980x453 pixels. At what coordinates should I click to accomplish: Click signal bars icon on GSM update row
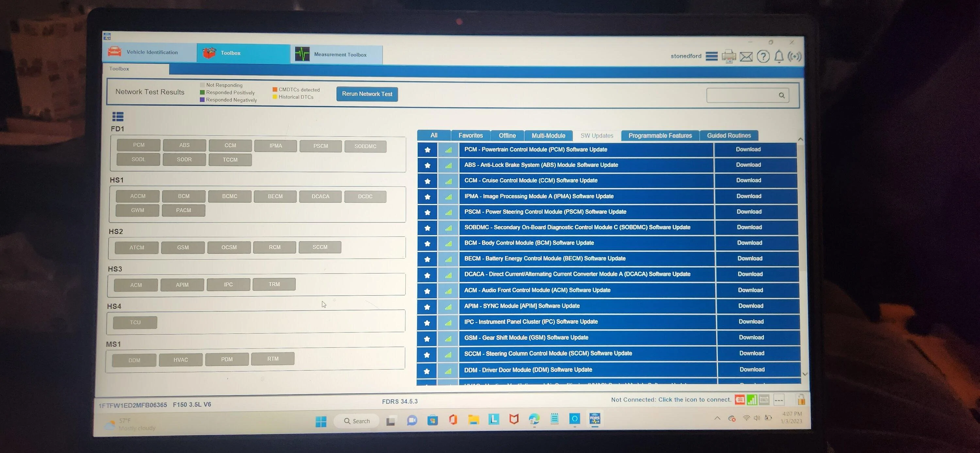[x=448, y=339]
